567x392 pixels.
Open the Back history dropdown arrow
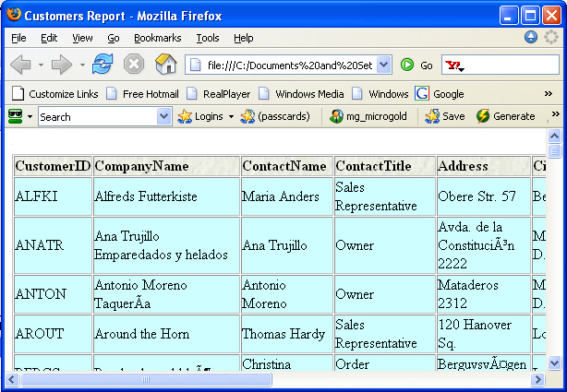pos(41,65)
